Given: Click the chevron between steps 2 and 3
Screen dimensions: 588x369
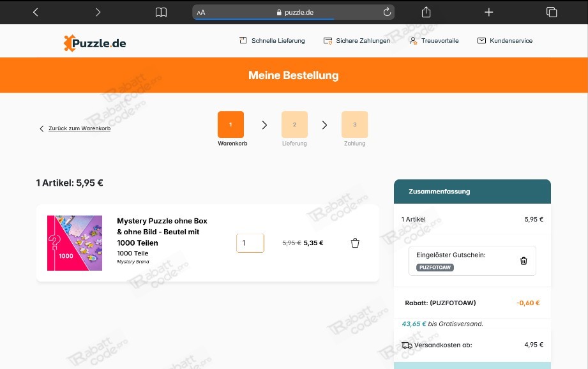Looking at the screenshot, I should tap(324, 125).
